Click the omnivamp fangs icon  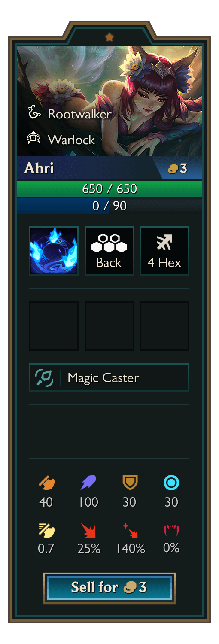[171, 531]
